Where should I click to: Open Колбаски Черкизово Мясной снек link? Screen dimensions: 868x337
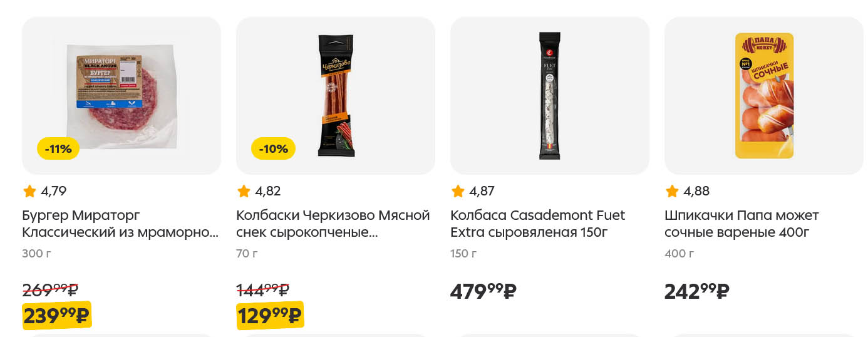point(333,224)
